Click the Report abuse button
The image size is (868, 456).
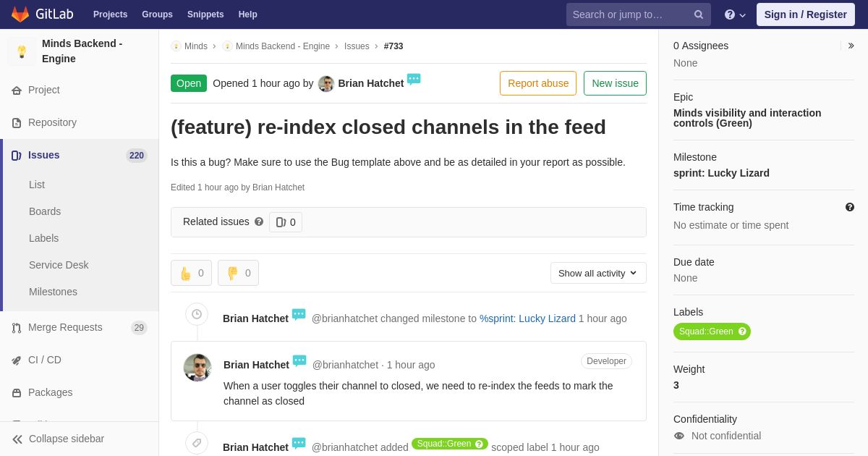(538, 83)
